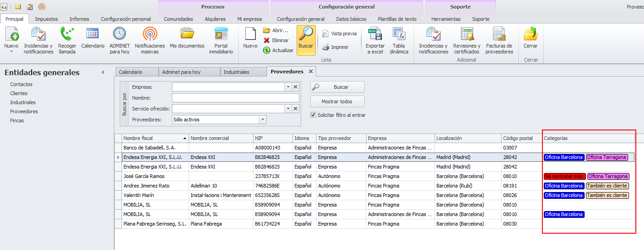
Task: Open the Impuestos ribbon tab
Action: tap(46, 19)
